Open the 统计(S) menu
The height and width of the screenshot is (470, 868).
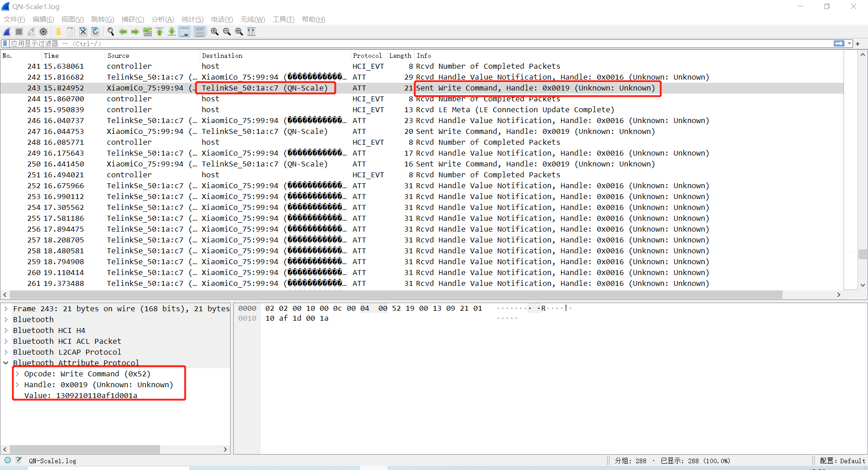click(193, 19)
